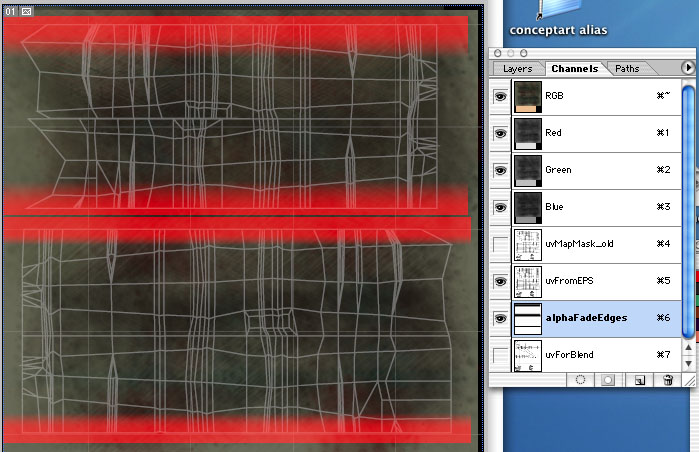Delete current channel with trash icon
This screenshot has height=452, width=699.
coord(667,380)
